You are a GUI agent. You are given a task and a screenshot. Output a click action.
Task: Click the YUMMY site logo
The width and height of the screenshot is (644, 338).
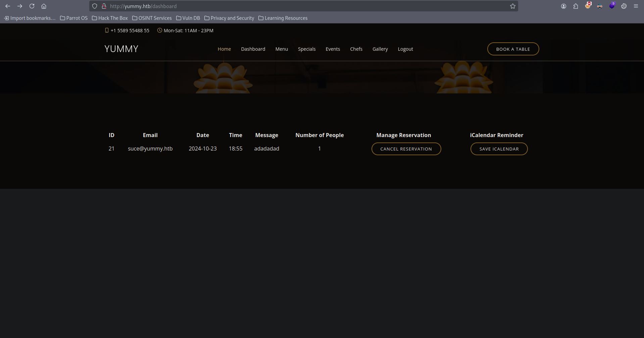coord(121,49)
